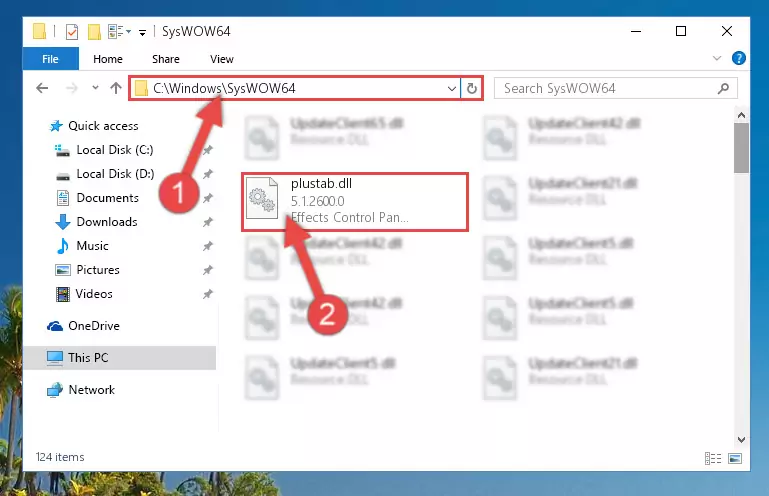Close the SysWOW64 window
Image resolution: width=769 pixels, height=496 pixels.
pyautogui.click(x=727, y=31)
